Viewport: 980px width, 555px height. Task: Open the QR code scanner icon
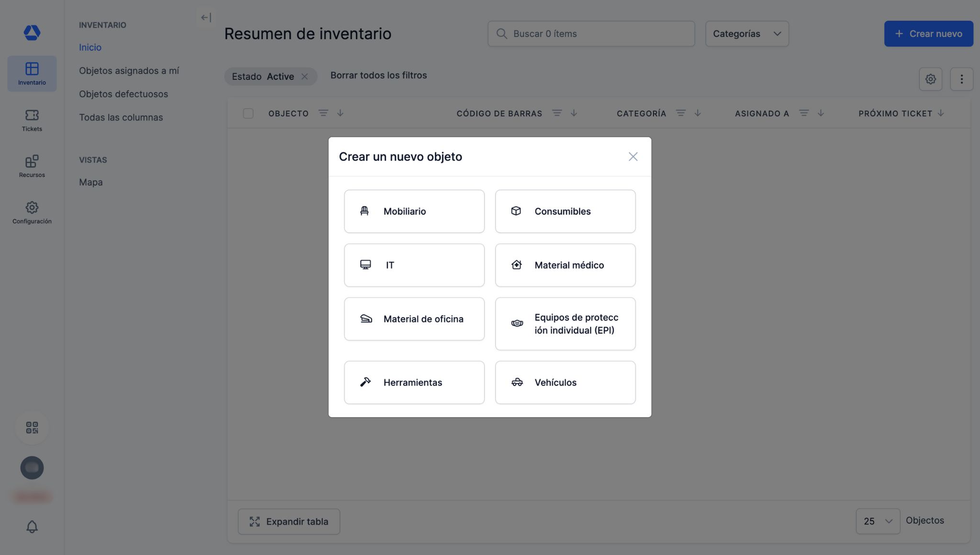(32, 427)
